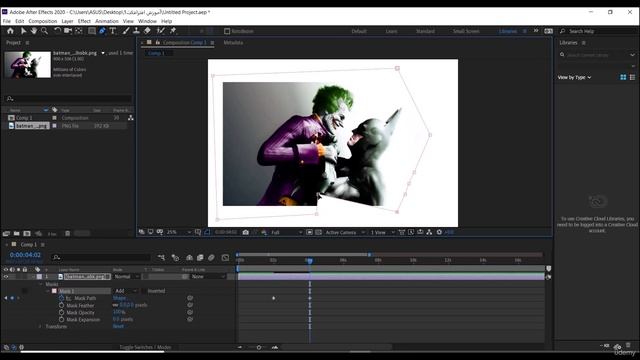
Task: Select the Roto Brush tool
Action: 160,31
